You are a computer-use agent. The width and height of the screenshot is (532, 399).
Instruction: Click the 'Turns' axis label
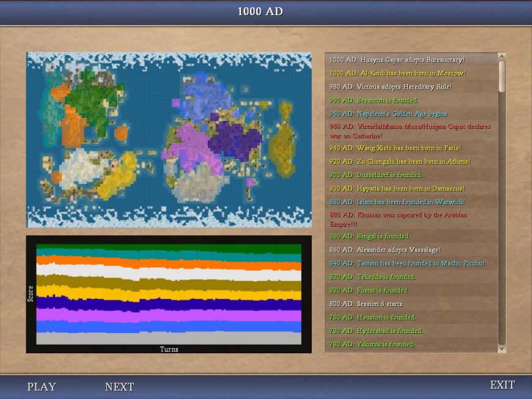pyautogui.click(x=169, y=349)
